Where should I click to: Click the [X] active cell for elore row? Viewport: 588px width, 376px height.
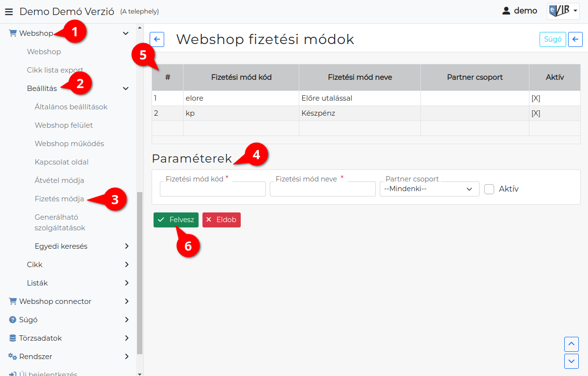(555, 98)
